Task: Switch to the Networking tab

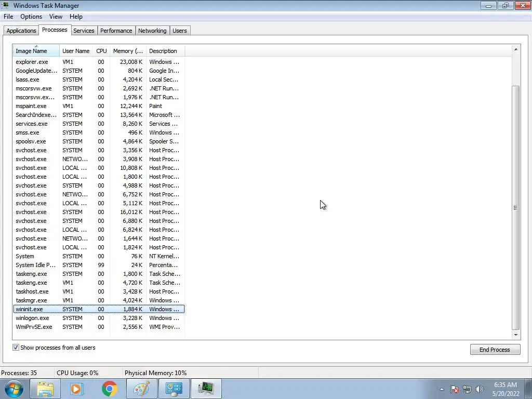Action: point(152,31)
